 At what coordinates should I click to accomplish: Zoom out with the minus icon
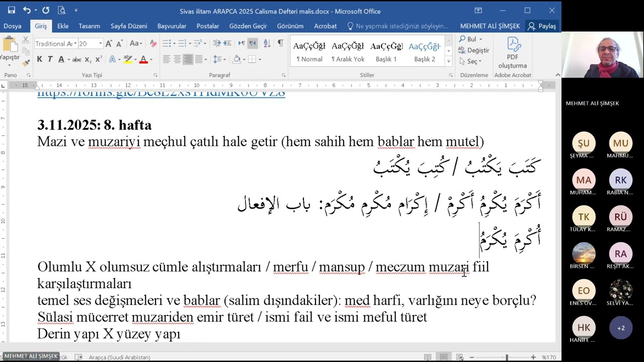pyautogui.click(x=472, y=357)
